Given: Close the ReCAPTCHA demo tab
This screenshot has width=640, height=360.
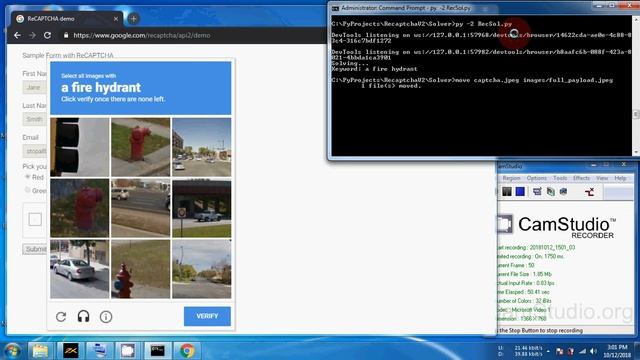Looking at the screenshot, I should tap(116, 19).
